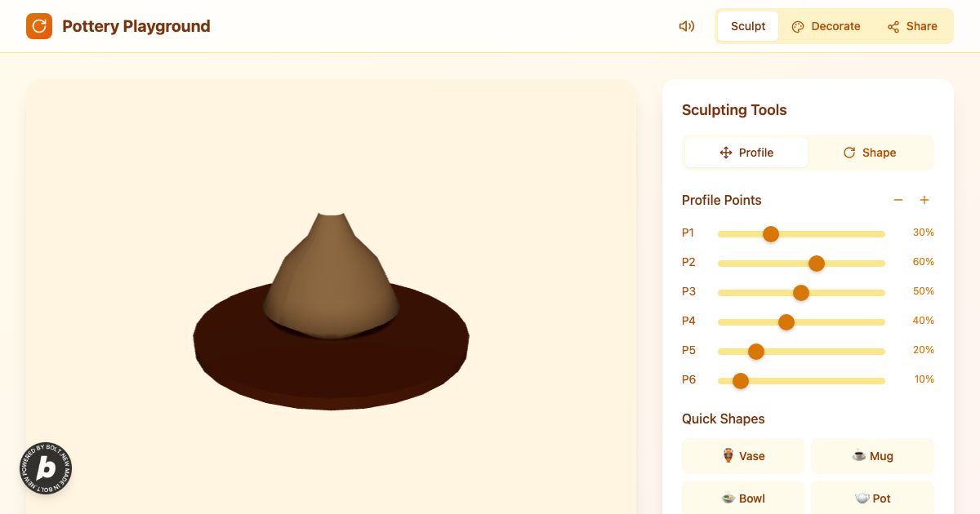Click the Sculpting Tools heading
This screenshot has width=980, height=514.
coord(734,110)
